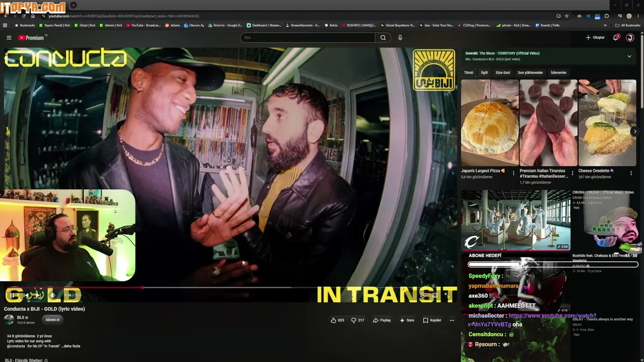This screenshot has height=362, width=644.
Task: Open the notifications bell
Action: point(616,38)
